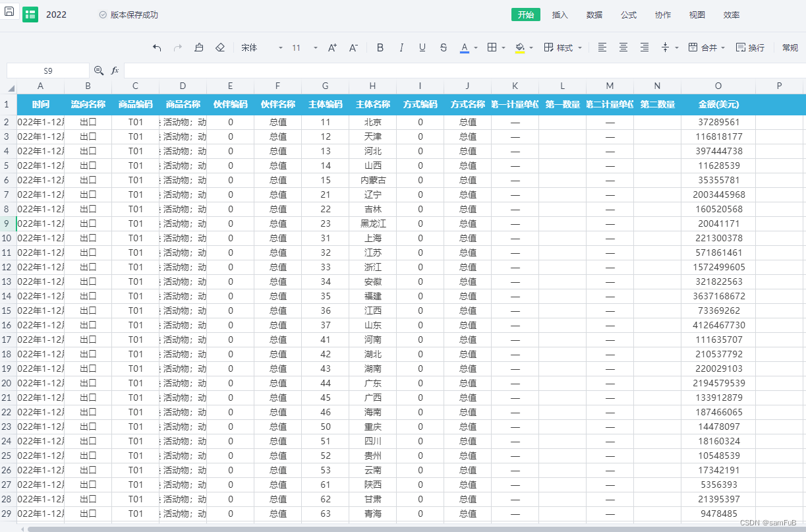
Task: Select row 9 header
Action: click(7, 223)
